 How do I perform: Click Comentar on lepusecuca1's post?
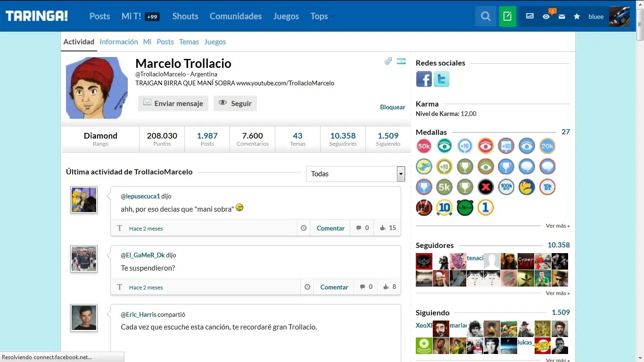[x=330, y=228]
